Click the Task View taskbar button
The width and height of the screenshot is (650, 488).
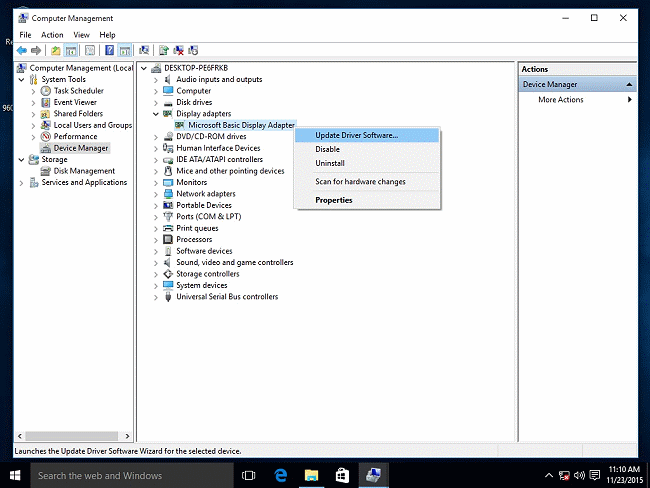pos(250,475)
